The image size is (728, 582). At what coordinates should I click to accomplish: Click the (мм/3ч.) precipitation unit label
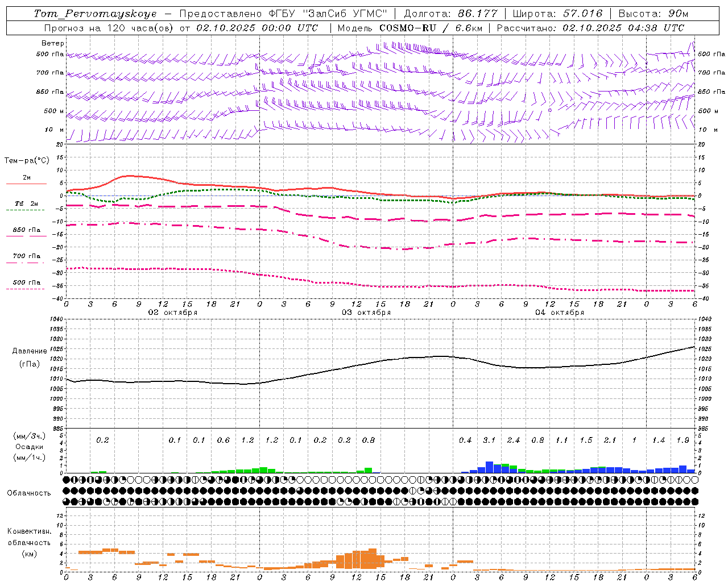(28, 436)
